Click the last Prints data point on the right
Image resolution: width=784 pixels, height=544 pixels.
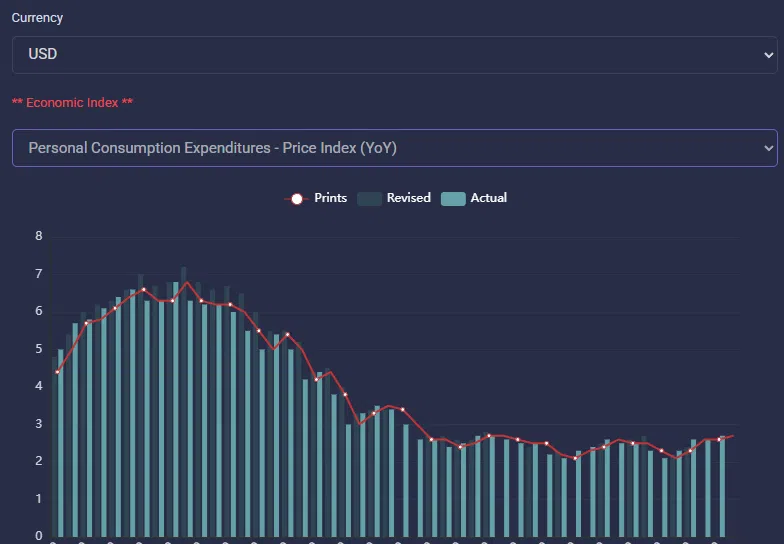719,439
